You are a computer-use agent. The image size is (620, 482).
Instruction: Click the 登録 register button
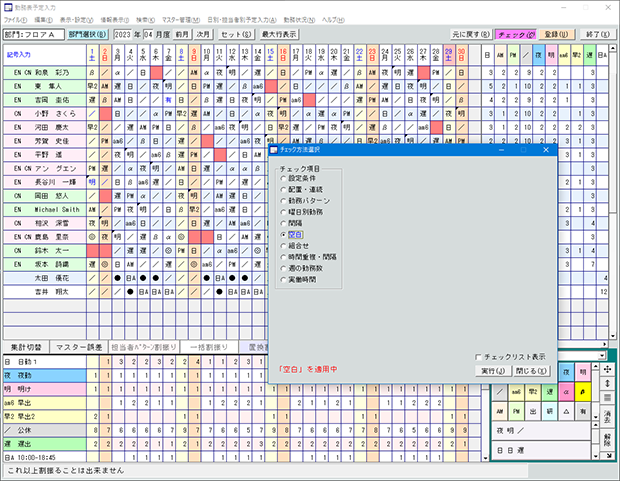coord(556,34)
